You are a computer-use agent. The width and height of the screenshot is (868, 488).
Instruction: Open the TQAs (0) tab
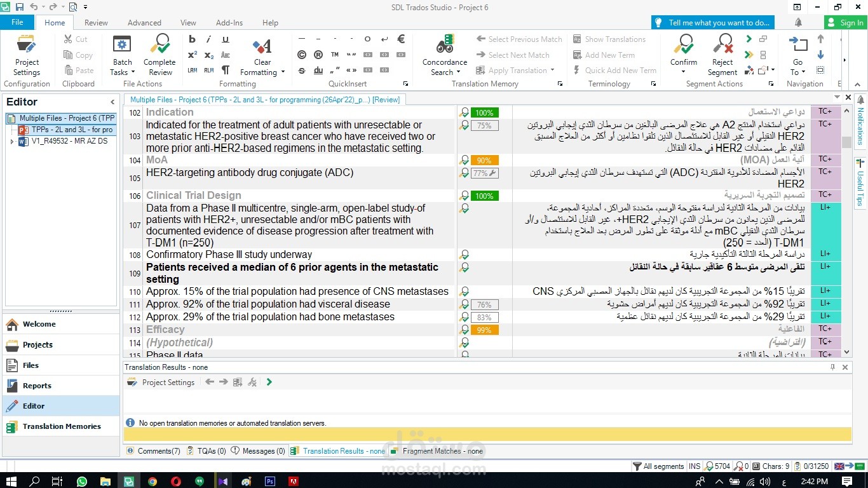pos(207,451)
